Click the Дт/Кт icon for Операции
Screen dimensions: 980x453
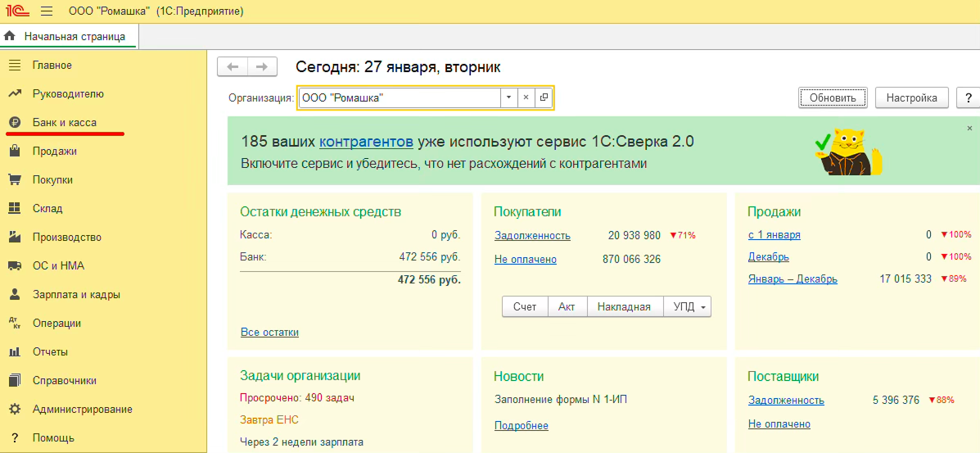click(15, 324)
